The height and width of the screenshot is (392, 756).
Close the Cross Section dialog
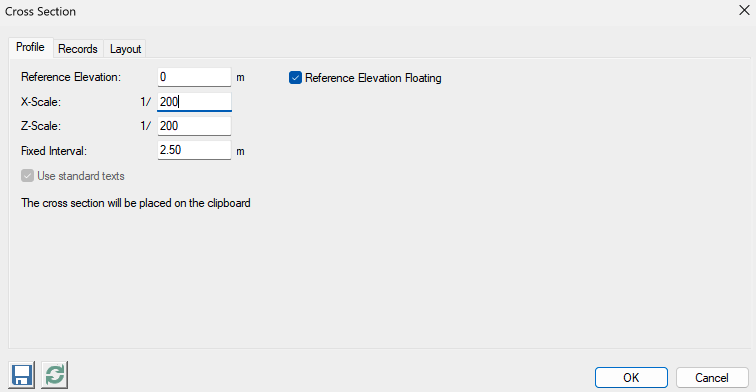point(744,10)
